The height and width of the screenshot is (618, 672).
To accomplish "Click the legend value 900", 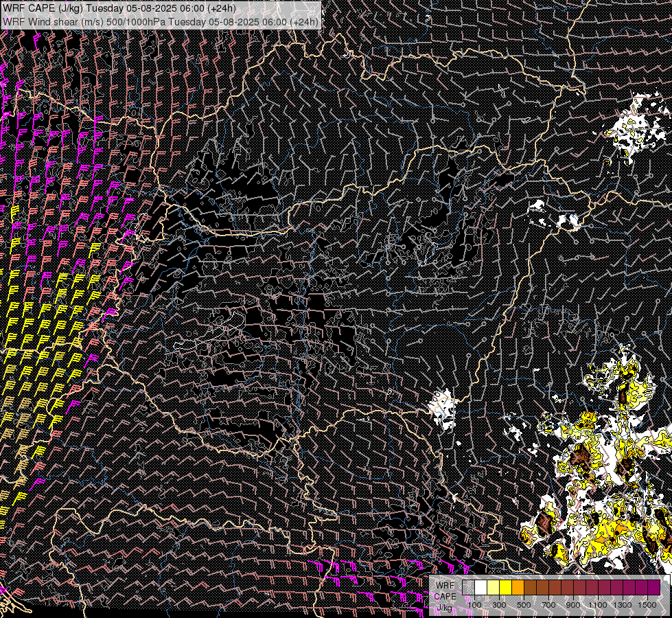I will pyautogui.click(x=573, y=605).
